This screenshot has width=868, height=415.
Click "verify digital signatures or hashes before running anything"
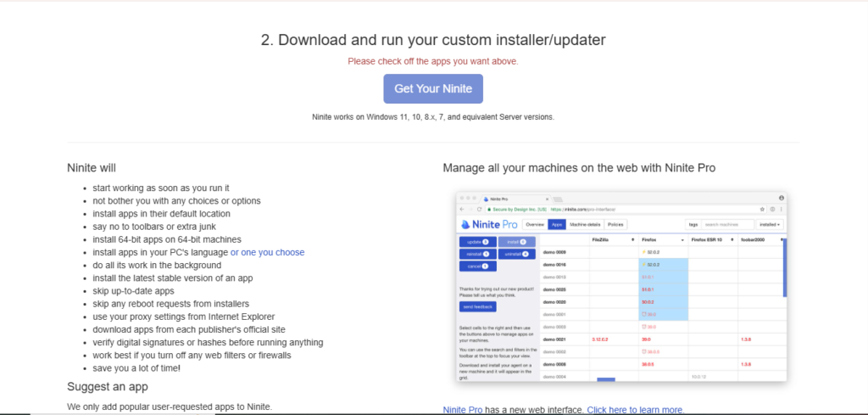click(x=208, y=342)
